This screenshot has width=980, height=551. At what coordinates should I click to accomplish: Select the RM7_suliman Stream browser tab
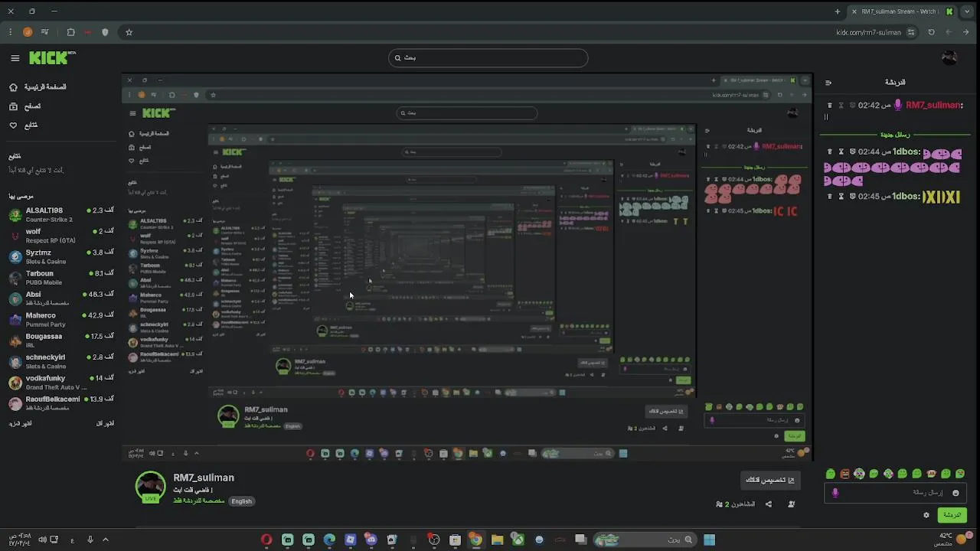903,11
